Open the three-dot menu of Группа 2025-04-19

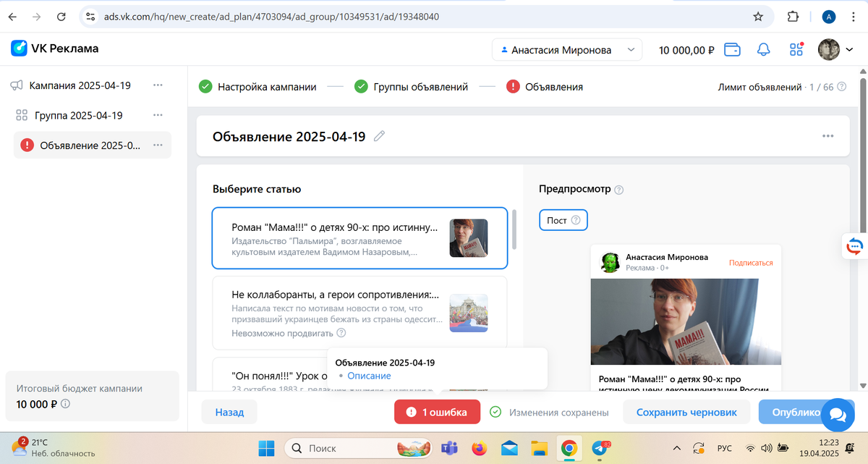(158, 114)
